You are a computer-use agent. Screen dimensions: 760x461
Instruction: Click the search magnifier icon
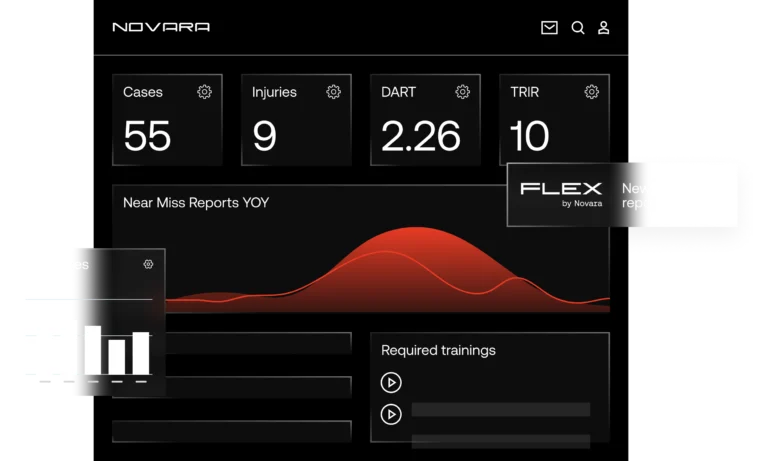click(577, 28)
